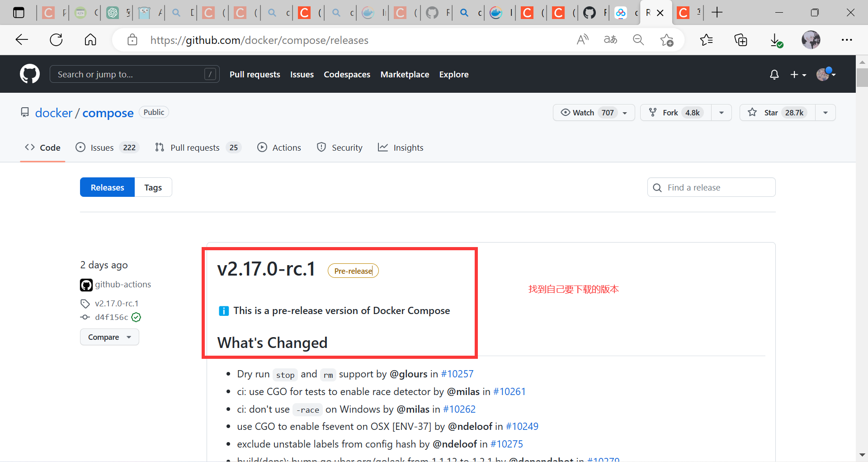Click the GitHub Octocat logo
The height and width of the screenshot is (462, 868).
pos(30,74)
